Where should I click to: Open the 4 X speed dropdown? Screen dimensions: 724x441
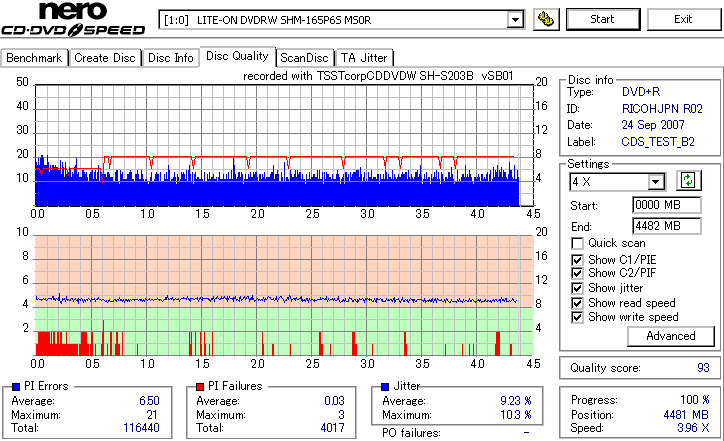(655, 182)
